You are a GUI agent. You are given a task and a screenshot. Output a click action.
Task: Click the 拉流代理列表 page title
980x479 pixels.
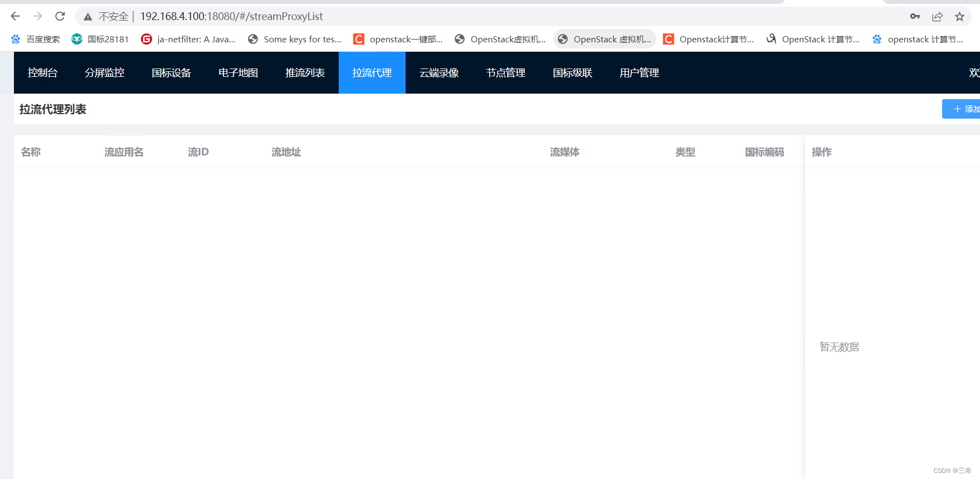[x=53, y=109]
